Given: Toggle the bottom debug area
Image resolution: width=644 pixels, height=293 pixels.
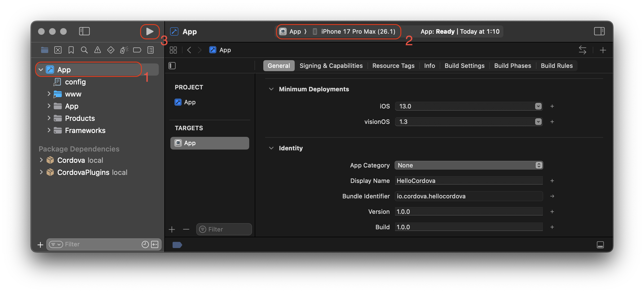Looking at the screenshot, I should (600, 245).
